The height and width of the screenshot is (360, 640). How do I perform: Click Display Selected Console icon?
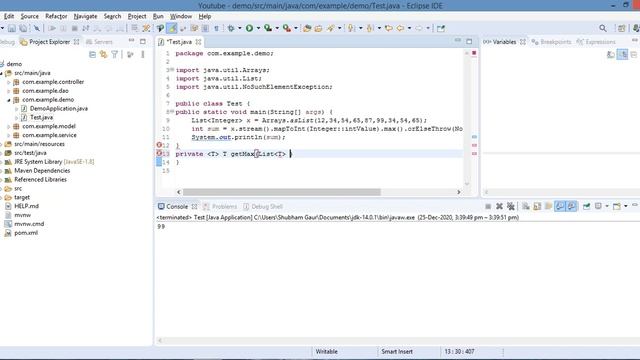pos(598,207)
